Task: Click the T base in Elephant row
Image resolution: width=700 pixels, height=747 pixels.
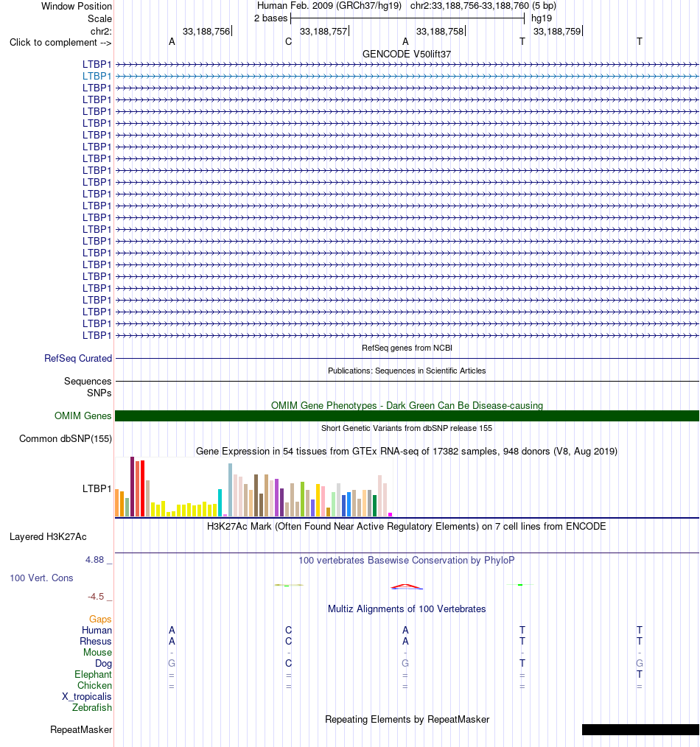Action: [640, 674]
